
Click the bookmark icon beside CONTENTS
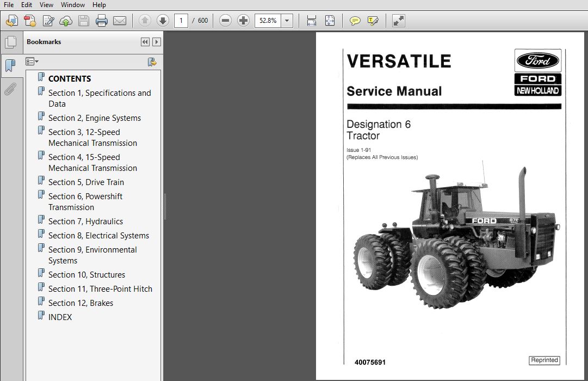coord(41,77)
